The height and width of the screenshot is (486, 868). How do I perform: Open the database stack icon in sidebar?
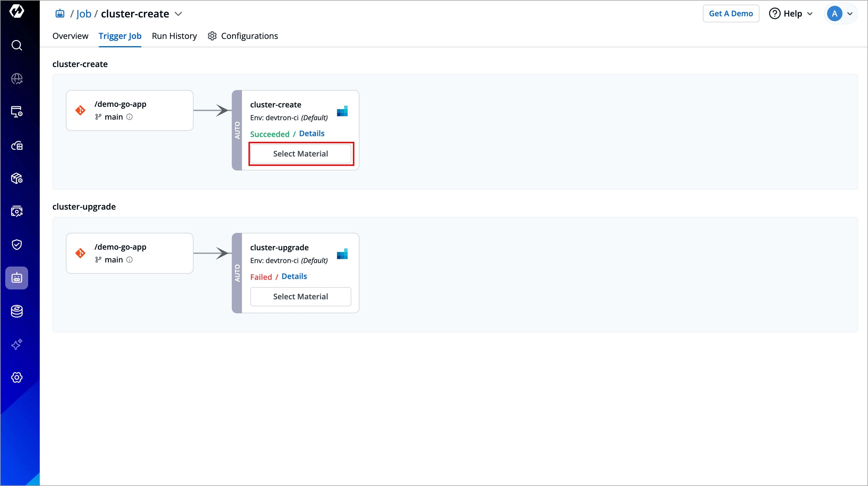pos(17,311)
